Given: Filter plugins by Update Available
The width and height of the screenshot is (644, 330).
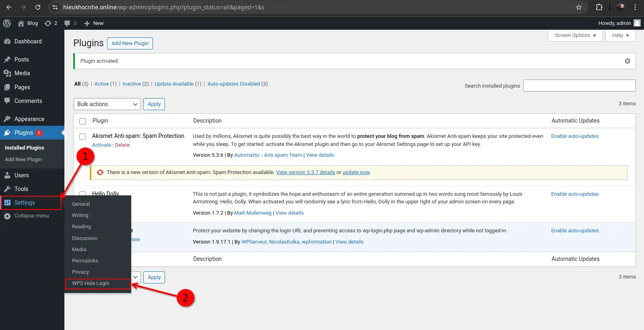Looking at the screenshot, I should (x=174, y=84).
